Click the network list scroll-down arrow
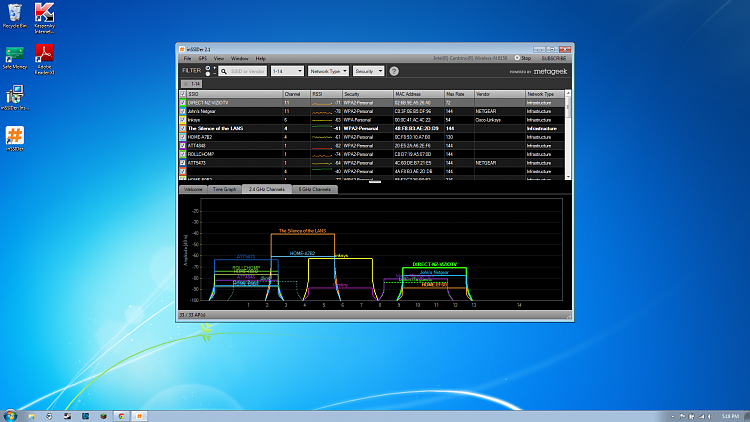This screenshot has width=750, height=422. (x=568, y=177)
